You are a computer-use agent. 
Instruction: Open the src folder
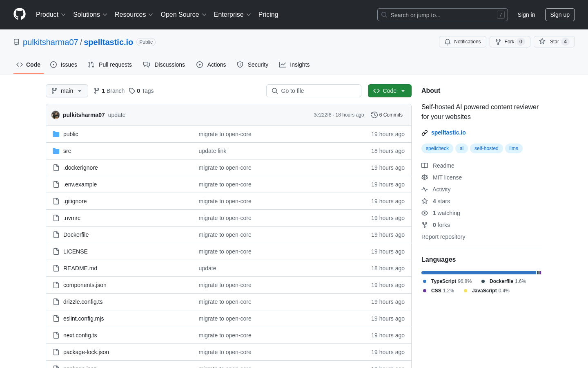(x=67, y=151)
